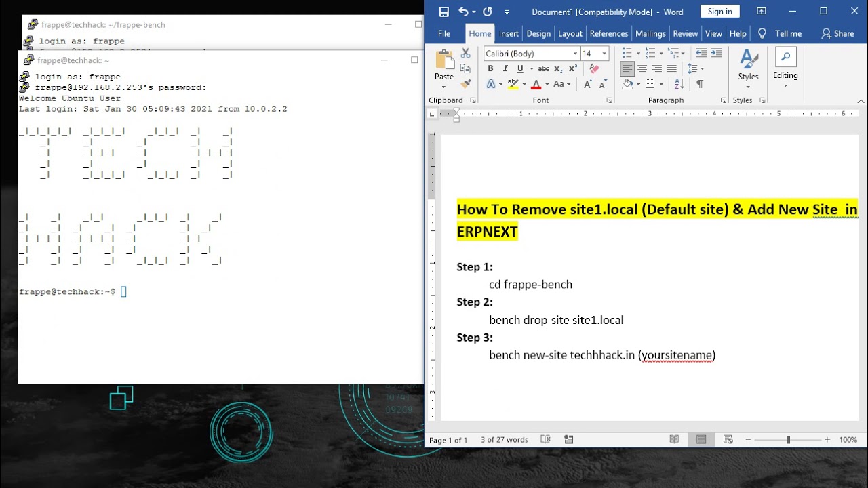868x488 pixels.
Task: Open the Clipboard pane launcher
Action: (473, 100)
